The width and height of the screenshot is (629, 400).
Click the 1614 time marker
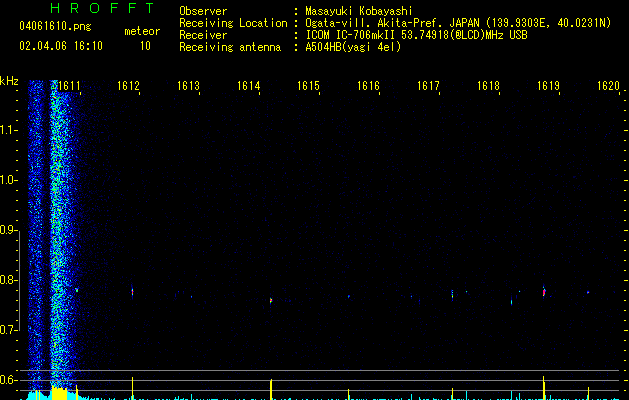coord(249,86)
